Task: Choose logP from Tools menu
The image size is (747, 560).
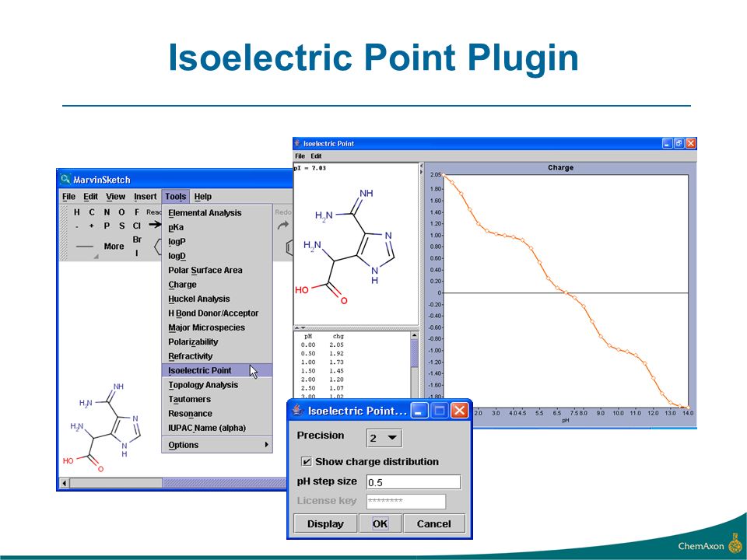Action: [x=217, y=241]
